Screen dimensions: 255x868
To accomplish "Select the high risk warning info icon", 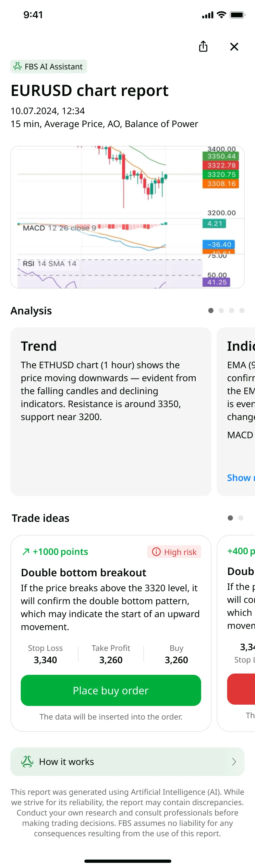I will pyautogui.click(x=156, y=552).
